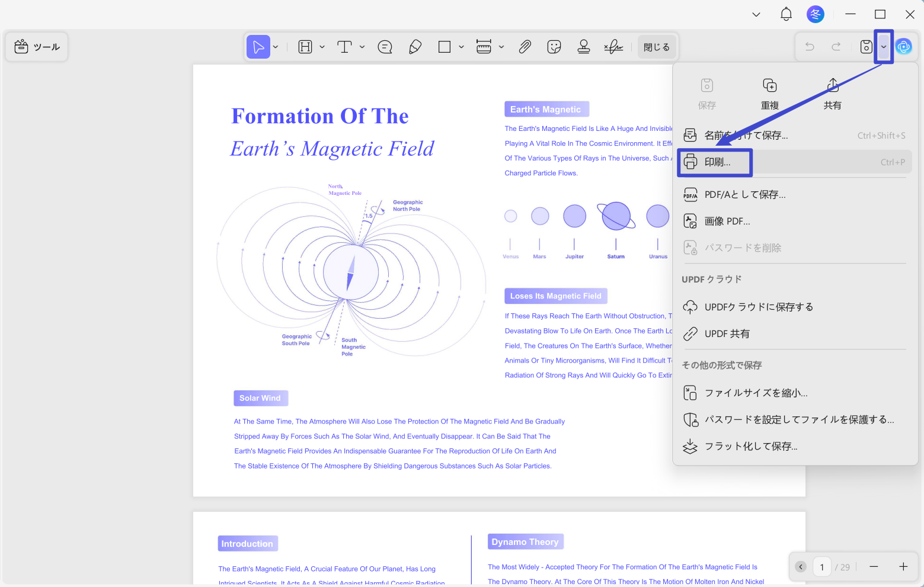The width and height of the screenshot is (924, 587).
Task: Open the ツール panel
Action: (x=37, y=47)
